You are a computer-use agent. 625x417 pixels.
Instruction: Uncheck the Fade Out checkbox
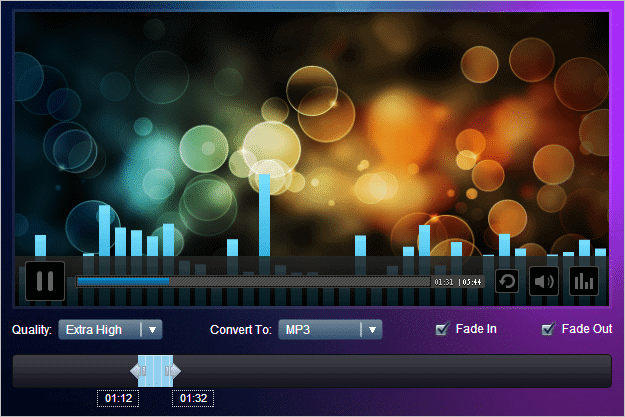[x=548, y=329]
